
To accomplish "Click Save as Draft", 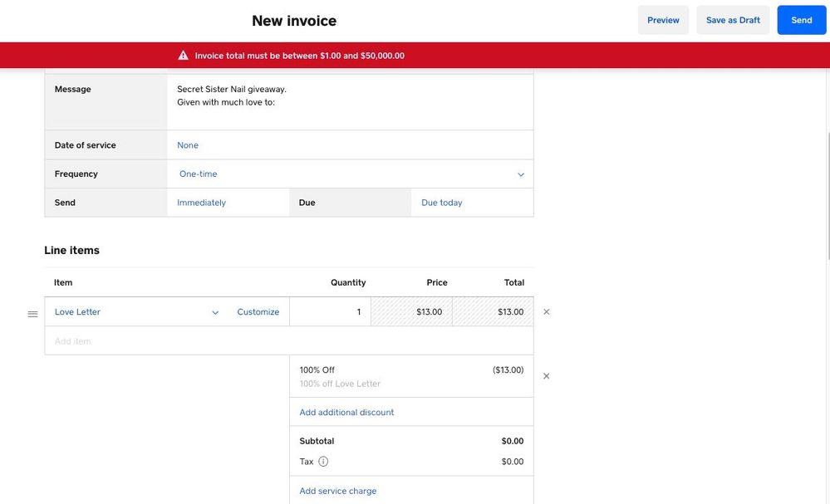I will [x=733, y=20].
